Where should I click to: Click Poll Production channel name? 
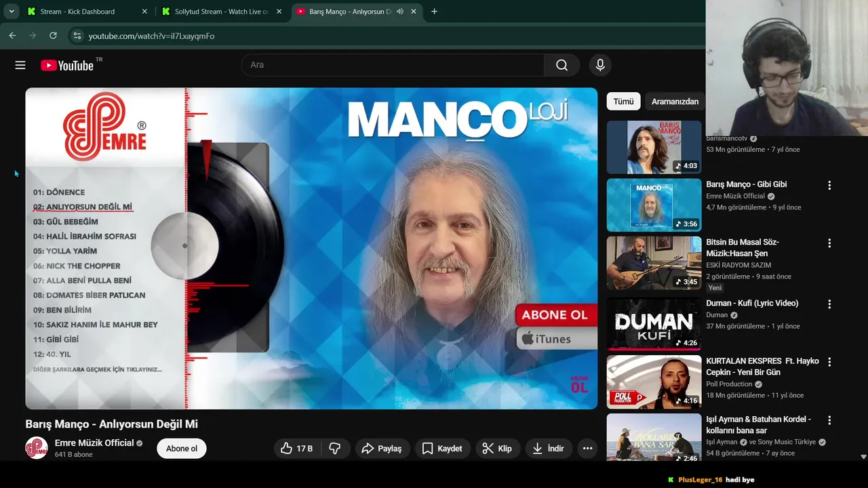click(x=729, y=384)
